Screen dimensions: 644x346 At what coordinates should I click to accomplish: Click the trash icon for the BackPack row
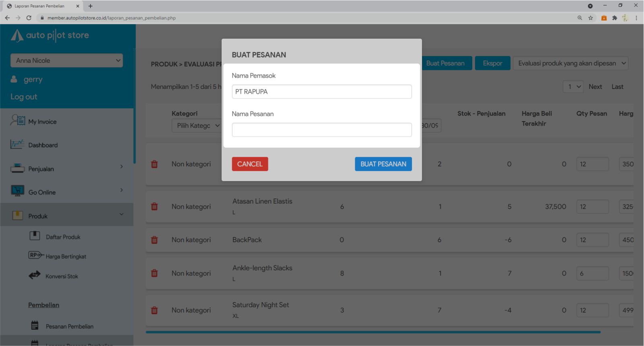pyautogui.click(x=154, y=240)
